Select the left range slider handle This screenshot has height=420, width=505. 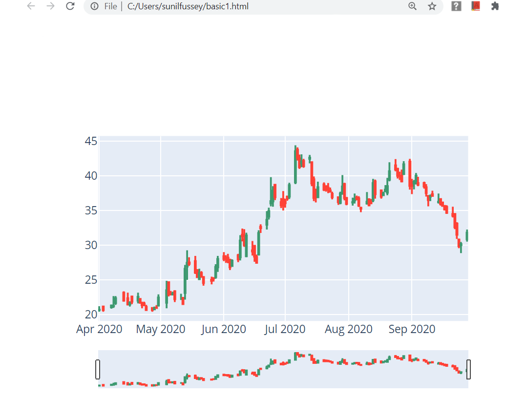click(x=98, y=369)
